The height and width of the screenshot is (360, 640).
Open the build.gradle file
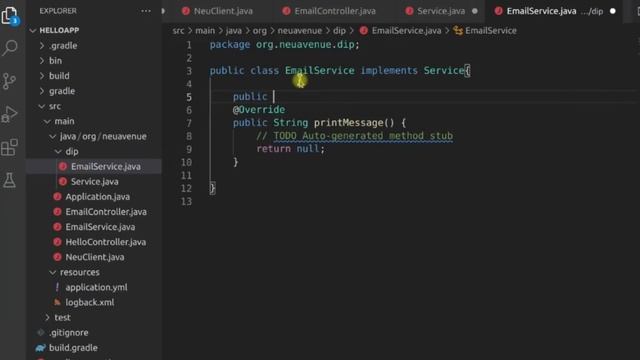tap(73, 348)
